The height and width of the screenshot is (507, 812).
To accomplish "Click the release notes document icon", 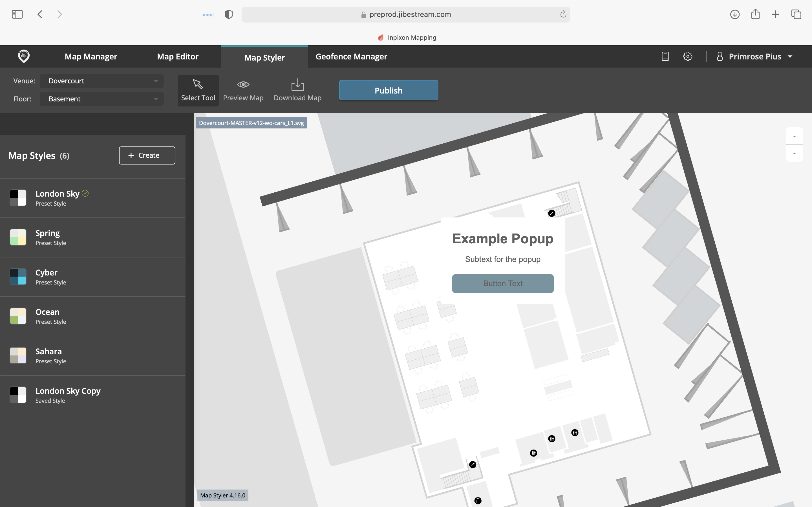I will click(665, 56).
